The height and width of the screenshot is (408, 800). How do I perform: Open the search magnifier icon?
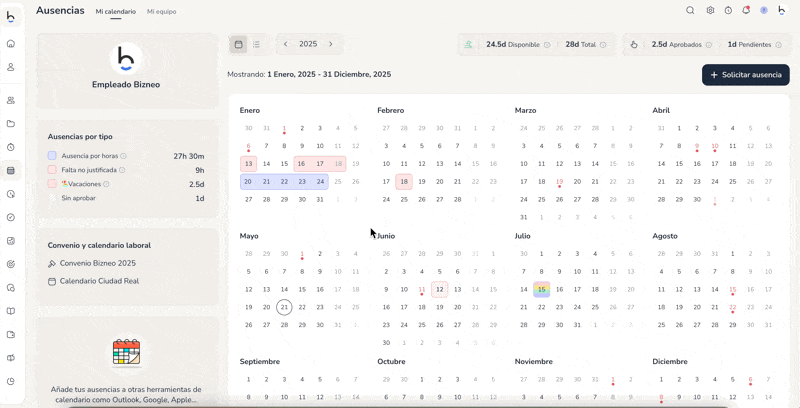(690, 10)
